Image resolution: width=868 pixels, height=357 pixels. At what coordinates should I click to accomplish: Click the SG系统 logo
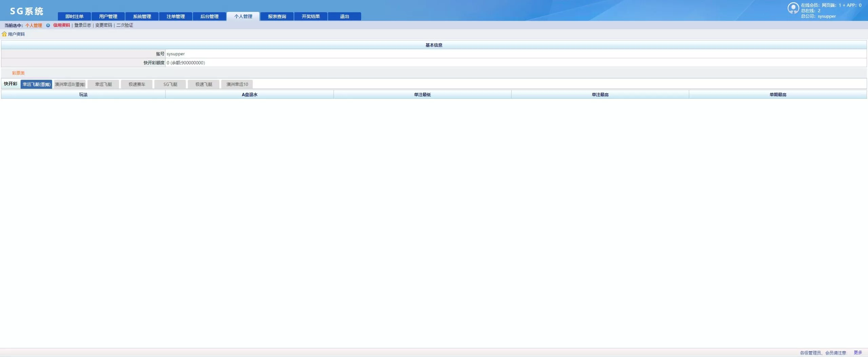26,11
